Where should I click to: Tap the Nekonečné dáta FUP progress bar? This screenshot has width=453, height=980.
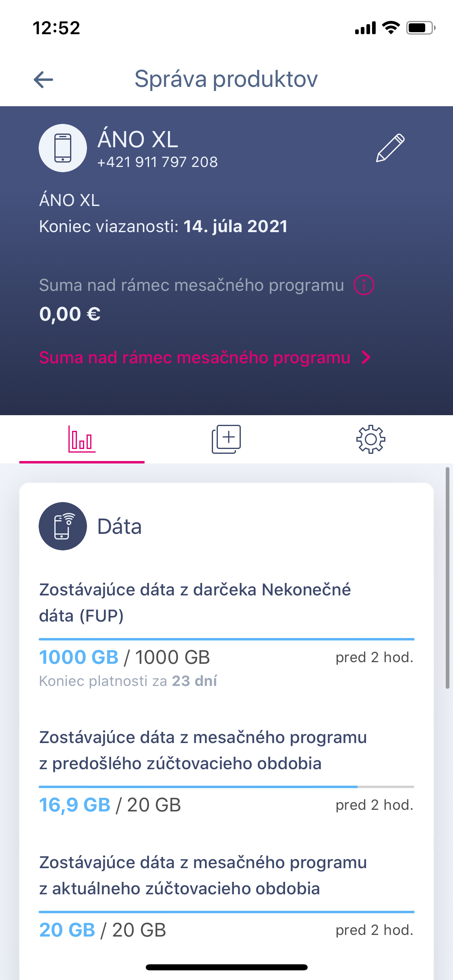(226, 639)
